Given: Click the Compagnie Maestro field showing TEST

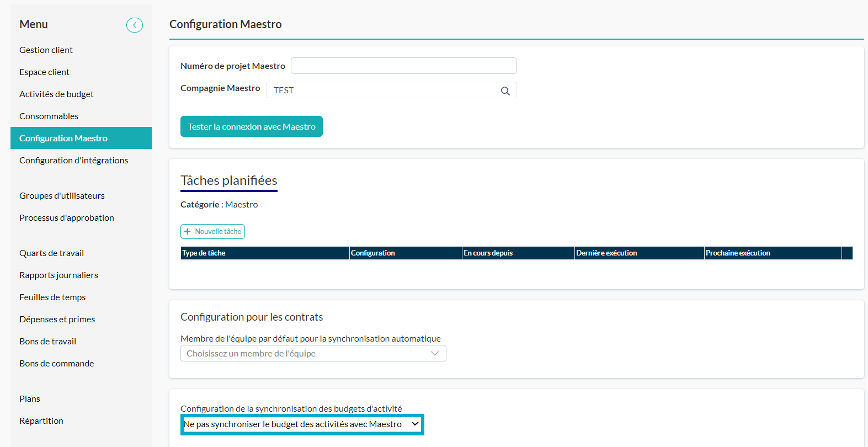Looking at the screenshot, I should click(391, 90).
